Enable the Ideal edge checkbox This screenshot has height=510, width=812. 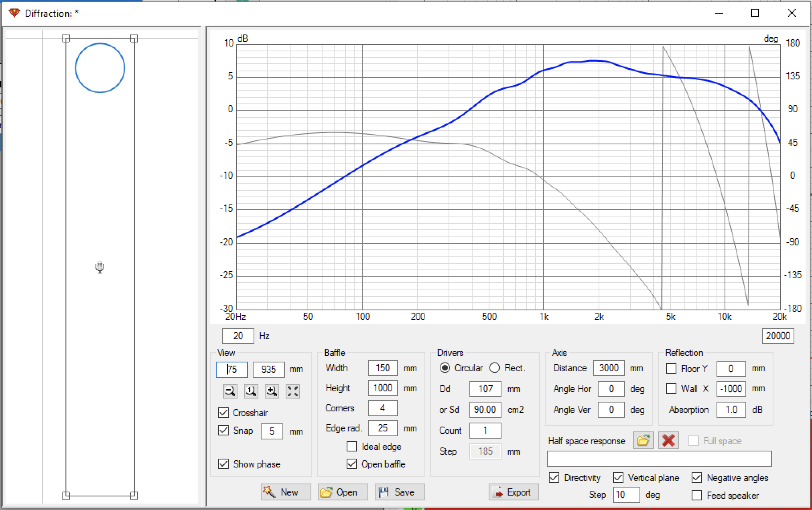tap(352, 446)
